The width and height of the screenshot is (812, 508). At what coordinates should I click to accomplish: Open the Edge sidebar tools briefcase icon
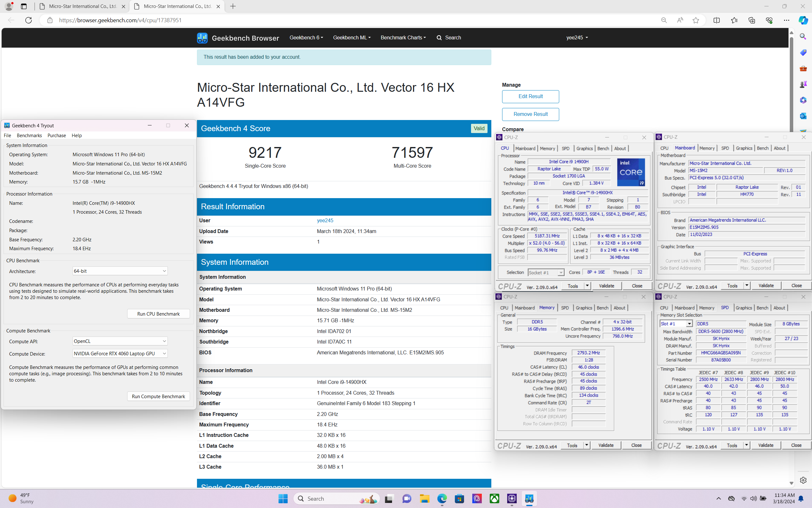803,68
